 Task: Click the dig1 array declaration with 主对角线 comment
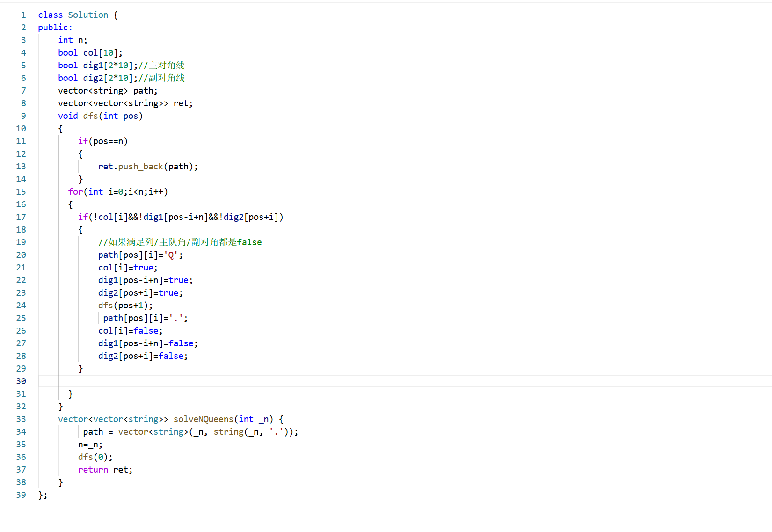(x=122, y=66)
